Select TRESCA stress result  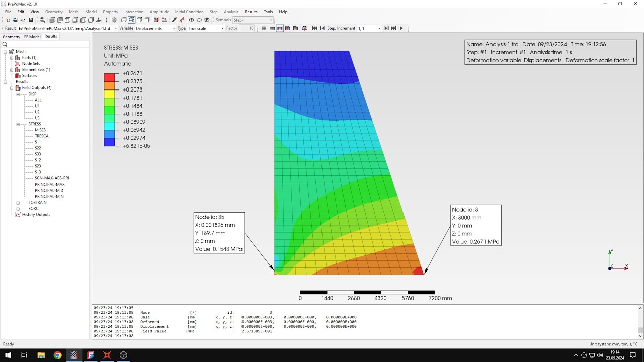pos(42,136)
